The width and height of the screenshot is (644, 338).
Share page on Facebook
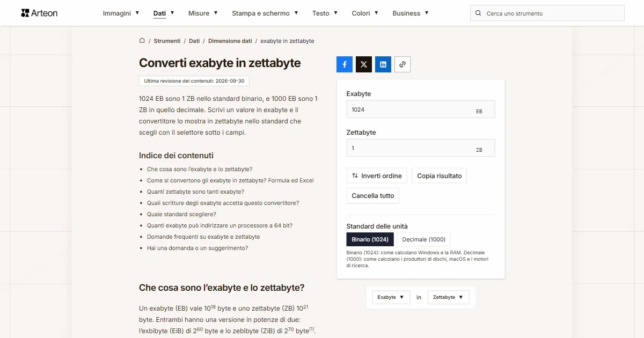point(345,64)
